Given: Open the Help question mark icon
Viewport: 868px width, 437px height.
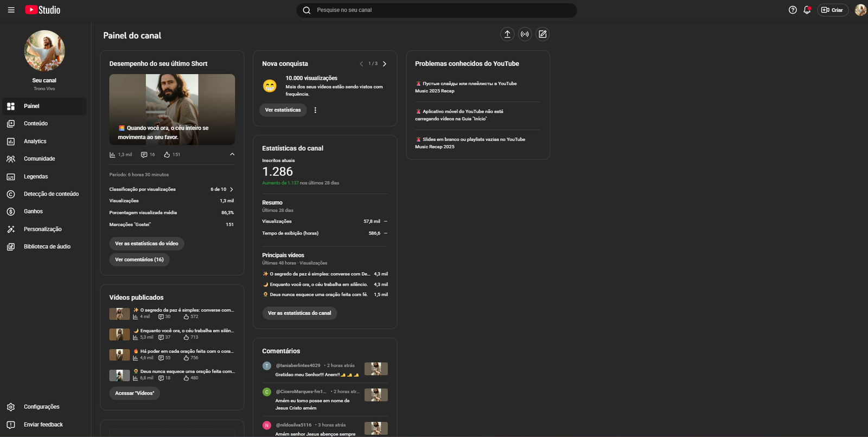Looking at the screenshot, I should (x=793, y=10).
